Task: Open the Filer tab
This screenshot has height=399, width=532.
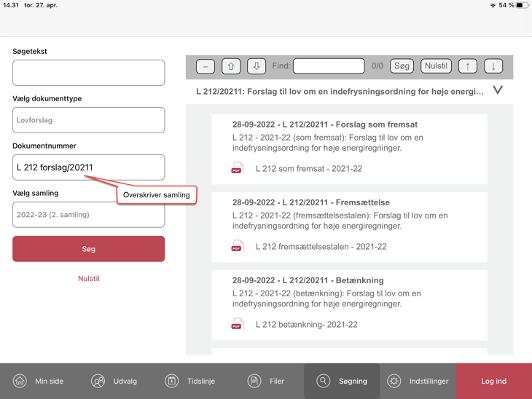Action: pos(266,381)
